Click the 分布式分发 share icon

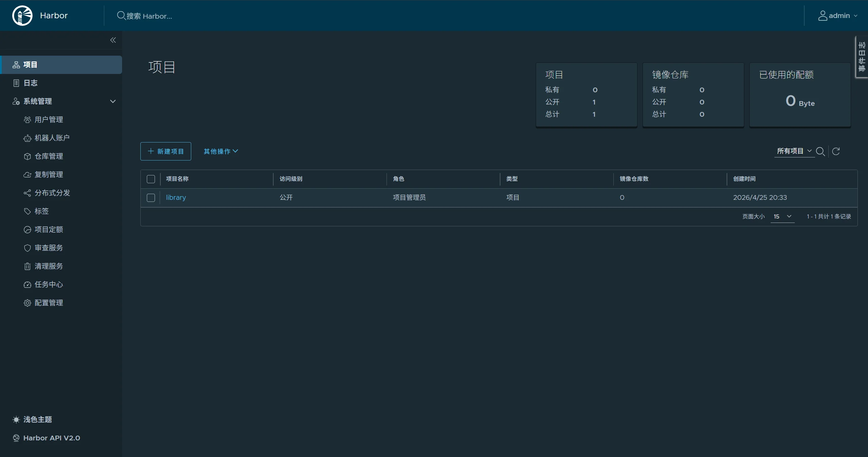click(x=27, y=193)
